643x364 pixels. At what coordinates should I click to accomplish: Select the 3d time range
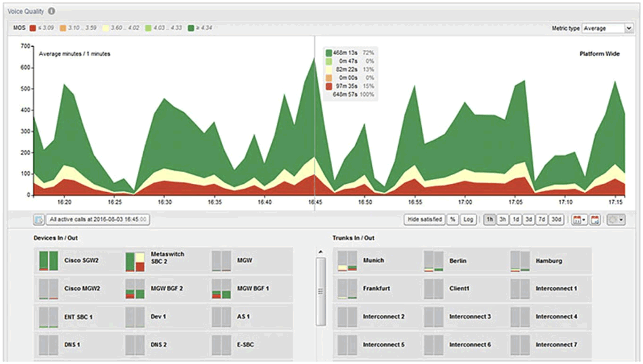click(529, 220)
